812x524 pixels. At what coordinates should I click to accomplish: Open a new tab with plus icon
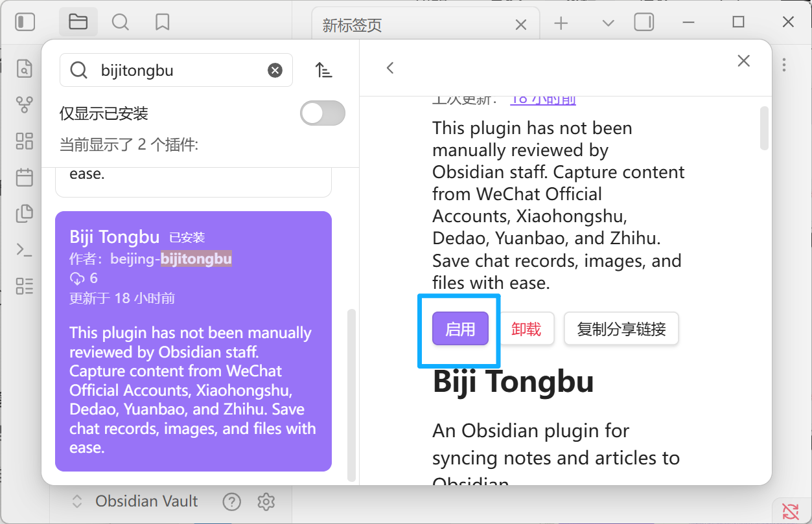pos(561,23)
